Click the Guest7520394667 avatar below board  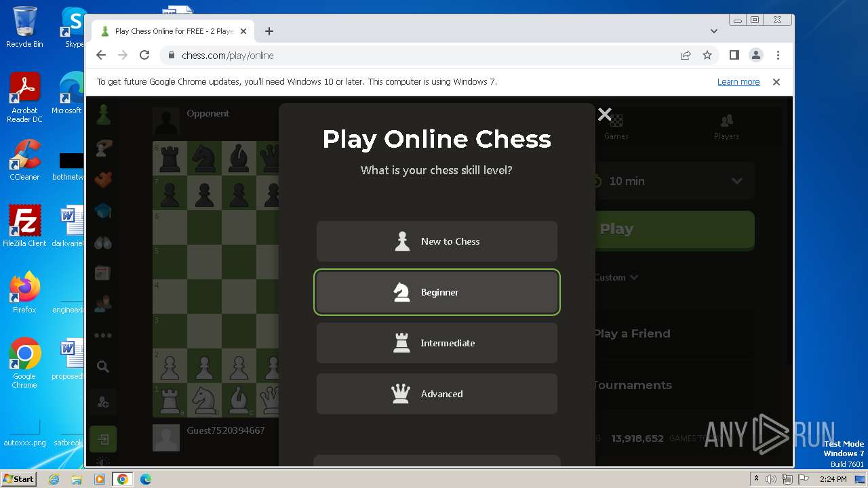[166, 438]
